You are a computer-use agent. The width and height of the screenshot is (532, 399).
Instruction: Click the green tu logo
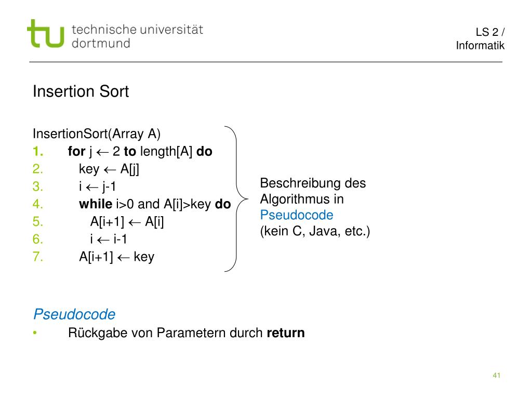46,33
